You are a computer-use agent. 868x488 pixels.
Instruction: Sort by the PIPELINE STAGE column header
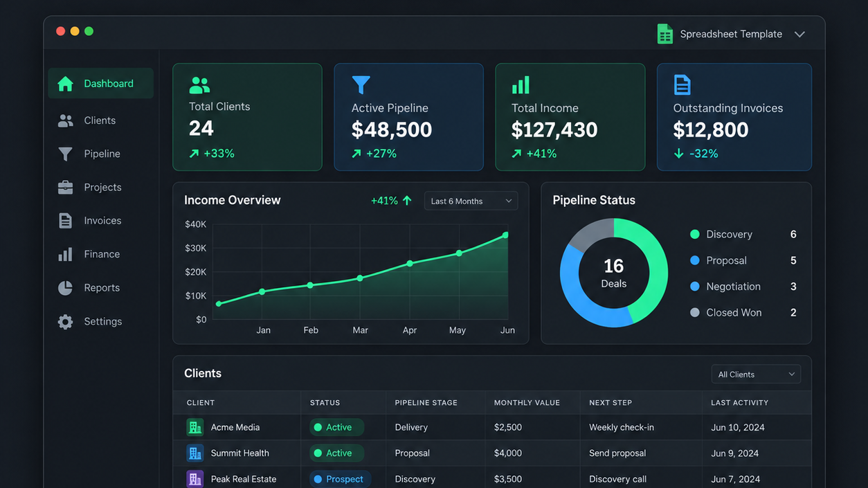click(426, 403)
